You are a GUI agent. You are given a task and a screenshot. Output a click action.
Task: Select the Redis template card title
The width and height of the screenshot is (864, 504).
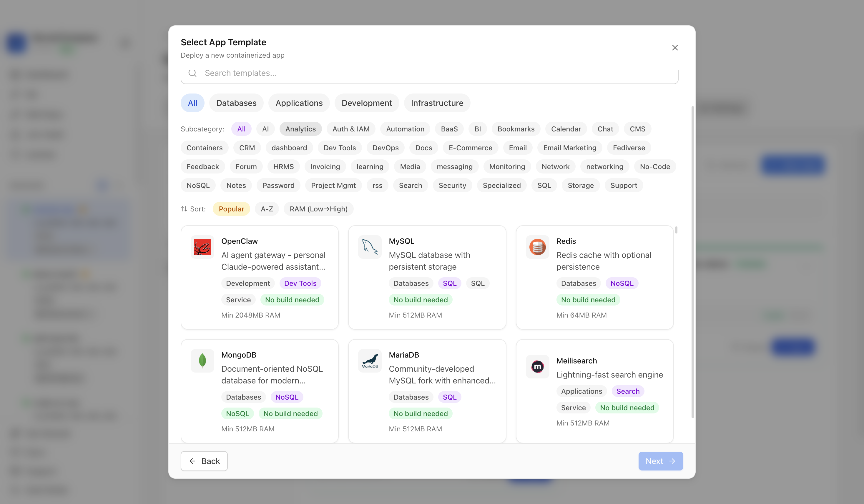point(566,241)
